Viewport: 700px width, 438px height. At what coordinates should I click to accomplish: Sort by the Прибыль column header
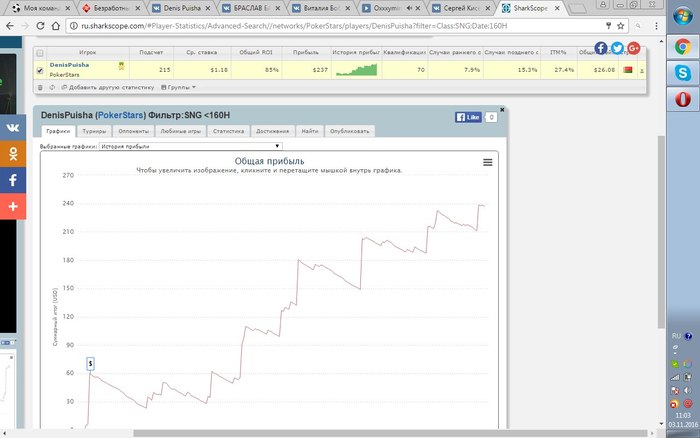pos(306,53)
